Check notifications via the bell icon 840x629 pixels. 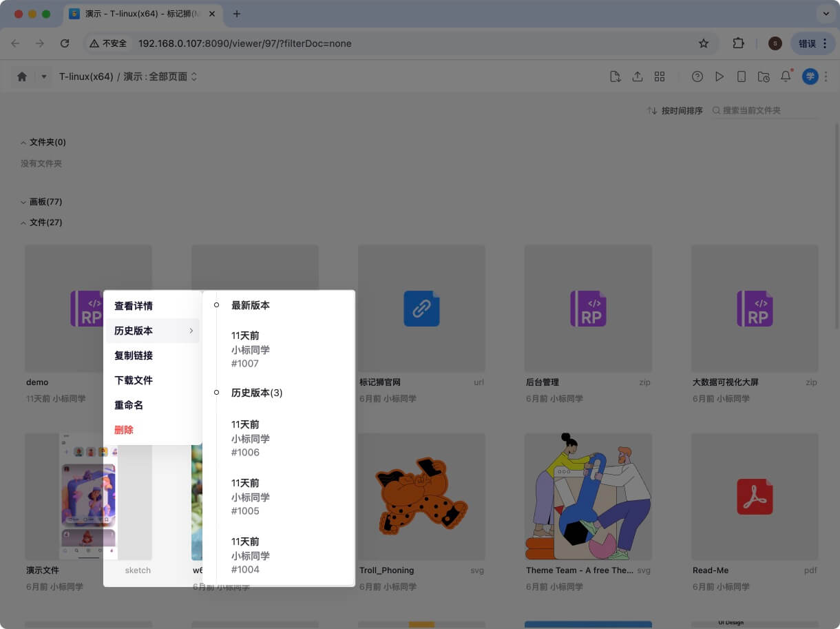[x=786, y=76]
